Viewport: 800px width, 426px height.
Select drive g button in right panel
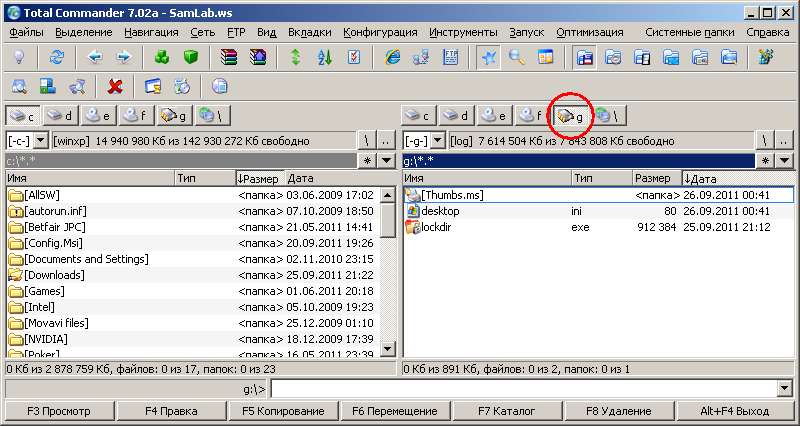pyautogui.click(x=570, y=116)
